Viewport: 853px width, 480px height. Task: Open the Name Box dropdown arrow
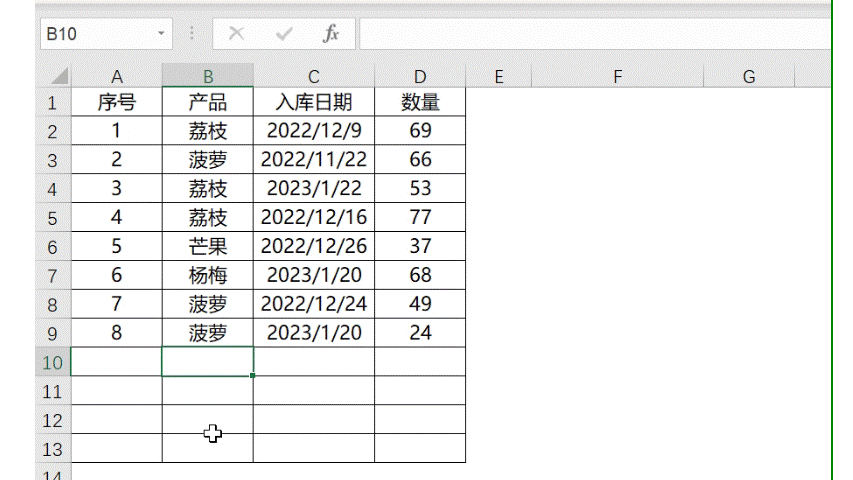pyautogui.click(x=161, y=34)
